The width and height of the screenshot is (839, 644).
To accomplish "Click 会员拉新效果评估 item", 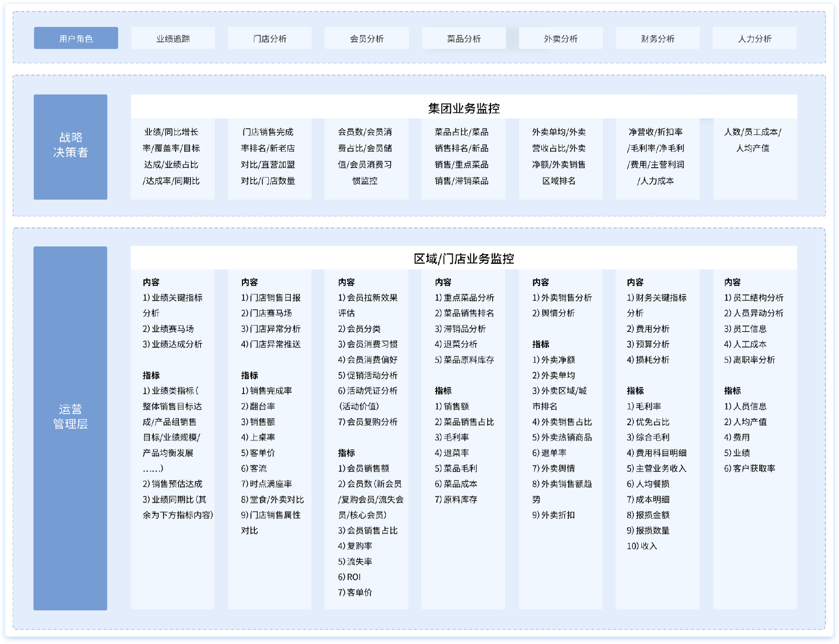I will click(x=368, y=298).
